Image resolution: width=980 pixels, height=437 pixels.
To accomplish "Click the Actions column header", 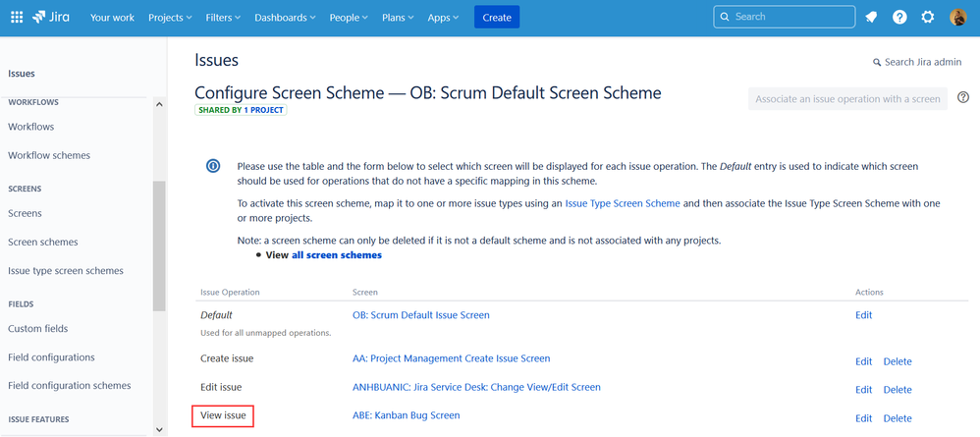I will pyautogui.click(x=869, y=292).
